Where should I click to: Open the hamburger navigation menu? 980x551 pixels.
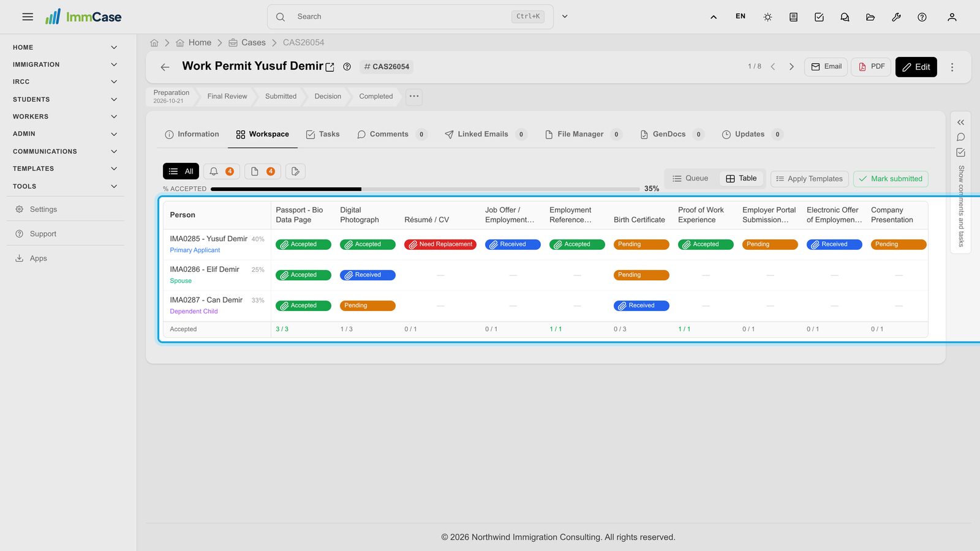[x=28, y=17]
